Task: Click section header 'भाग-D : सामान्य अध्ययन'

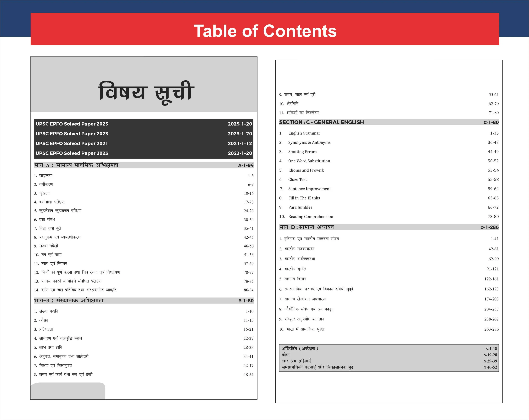Action: pyautogui.click(x=307, y=227)
